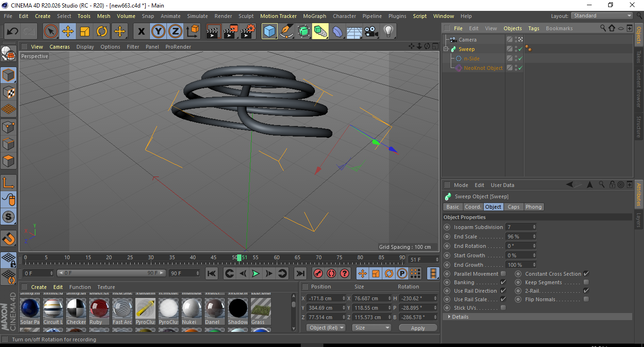644x347 pixels.
Task: Switch to the Coord. tab
Action: [473, 207]
